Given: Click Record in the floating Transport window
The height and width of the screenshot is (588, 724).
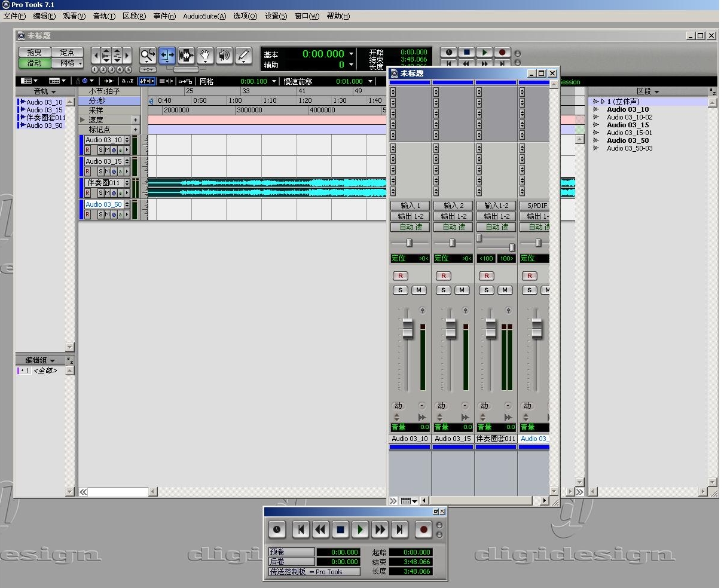Looking at the screenshot, I should pyautogui.click(x=424, y=529).
